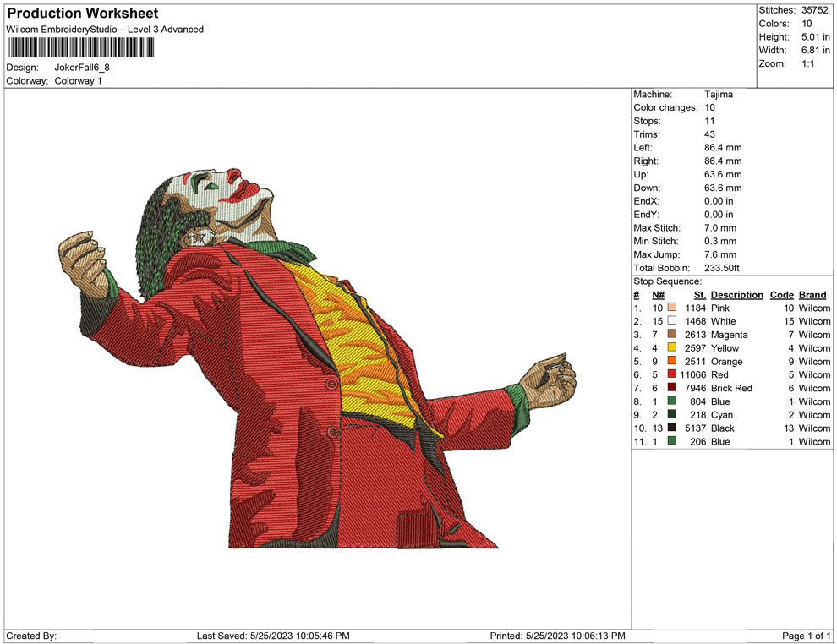Click the Height value '5.01 in'

tap(815, 37)
